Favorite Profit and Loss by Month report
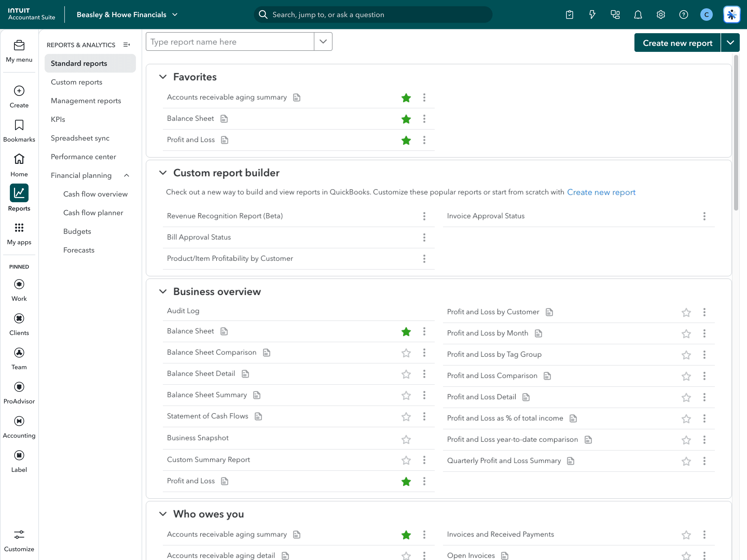The width and height of the screenshot is (747, 560). coord(686,333)
